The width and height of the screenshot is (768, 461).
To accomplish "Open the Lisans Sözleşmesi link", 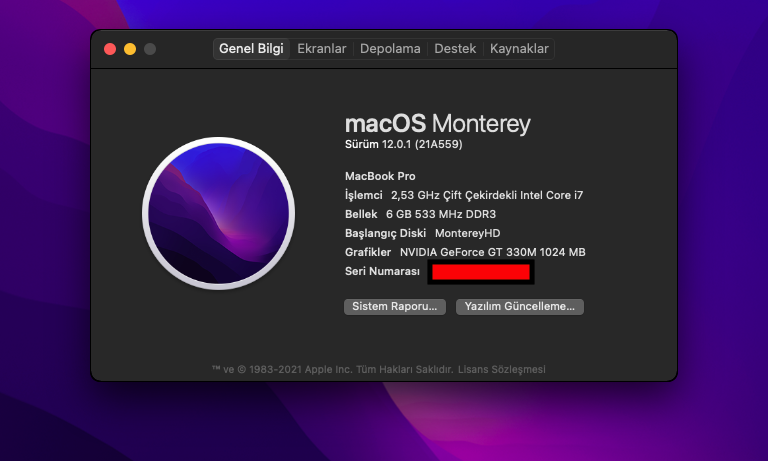I will point(502,369).
